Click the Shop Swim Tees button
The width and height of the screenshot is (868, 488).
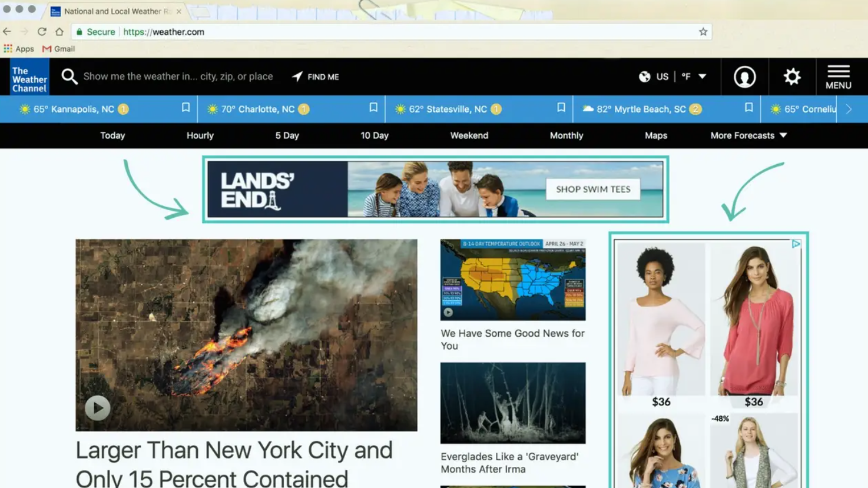coord(593,189)
